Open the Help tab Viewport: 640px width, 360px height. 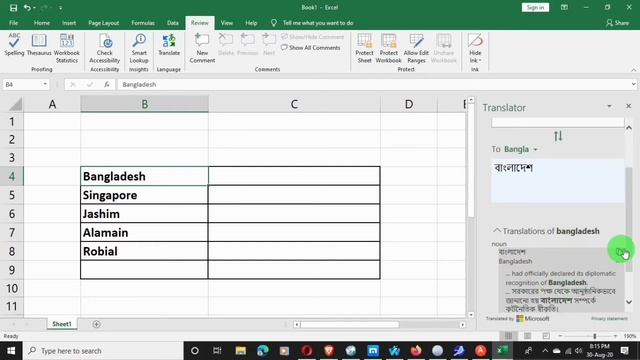tap(251, 23)
